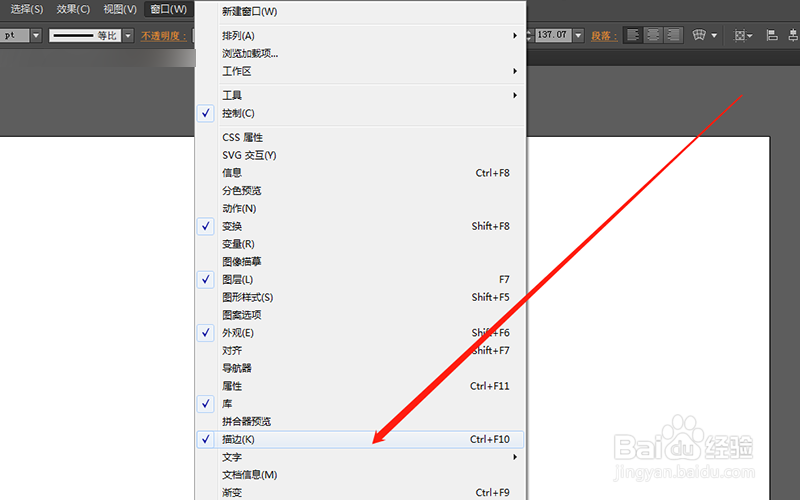Open the 效果(C) menu
This screenshot has height=500, width=800.
pos(73,9)
